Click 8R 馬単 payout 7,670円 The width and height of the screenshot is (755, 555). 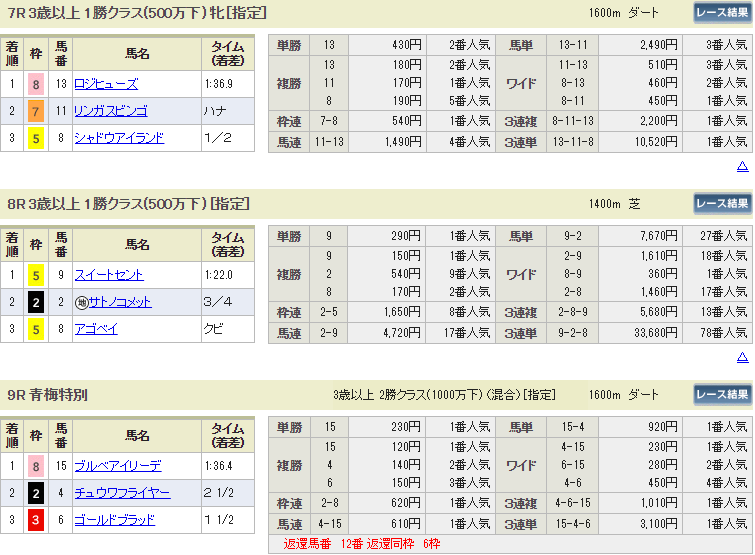(659, 236)
